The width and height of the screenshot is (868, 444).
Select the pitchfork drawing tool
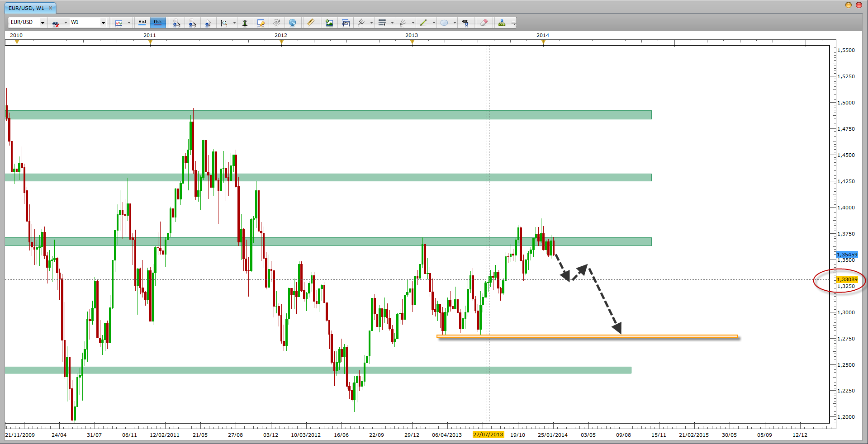point(361,23)
